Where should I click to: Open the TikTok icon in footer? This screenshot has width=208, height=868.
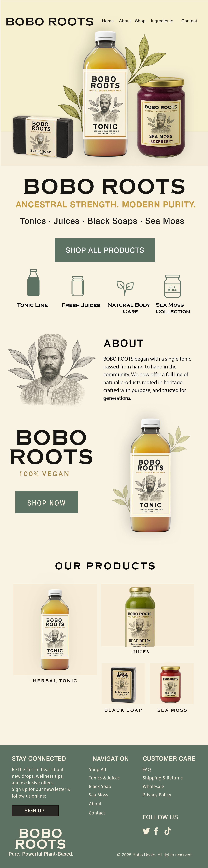[x=168, y=831]
